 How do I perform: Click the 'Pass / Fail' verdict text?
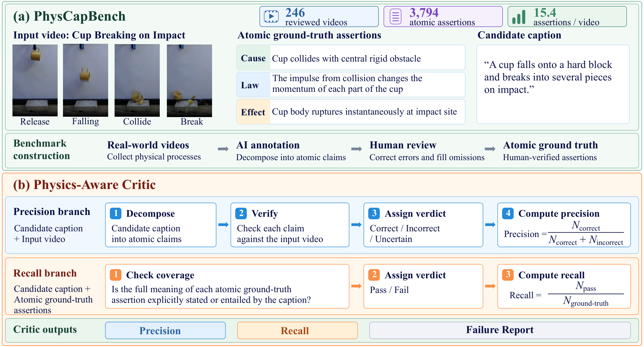(389, 290)
